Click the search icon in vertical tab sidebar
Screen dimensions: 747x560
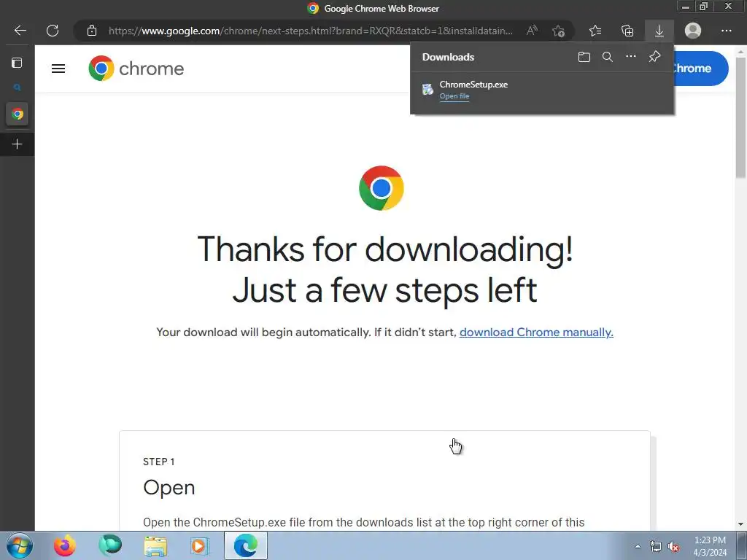pyautogui.click(x=18, y=87)
